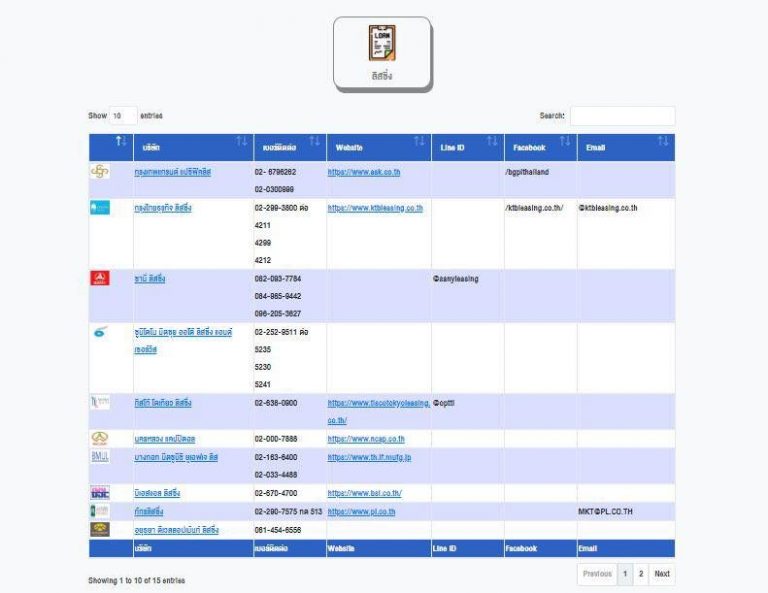Open the https://www.ask.co.th link
Screen dimensions: 768x593
point(364,172)
